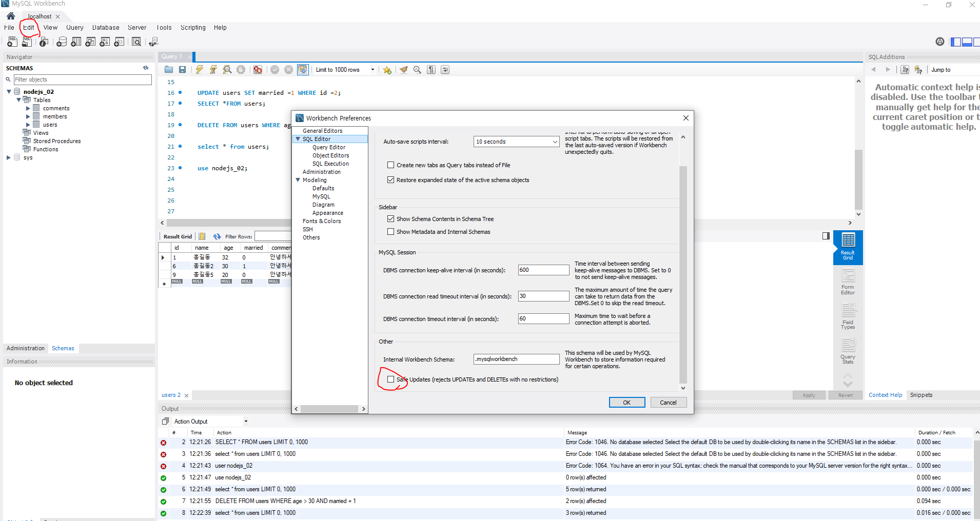Uncheck Restore expanded state of schema objects
This screenshot has height=521, width=980.
point(391,180)
